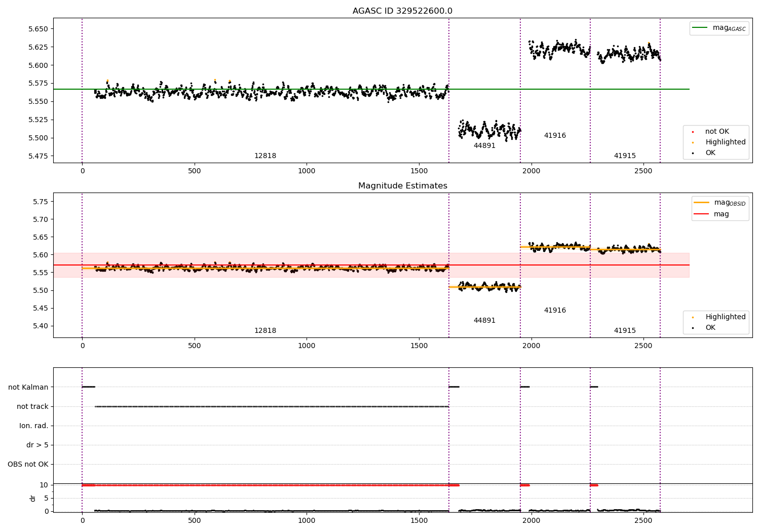Click the orange mag OBSID legend line
The image size is (760, 532).
tap(702, 203)
